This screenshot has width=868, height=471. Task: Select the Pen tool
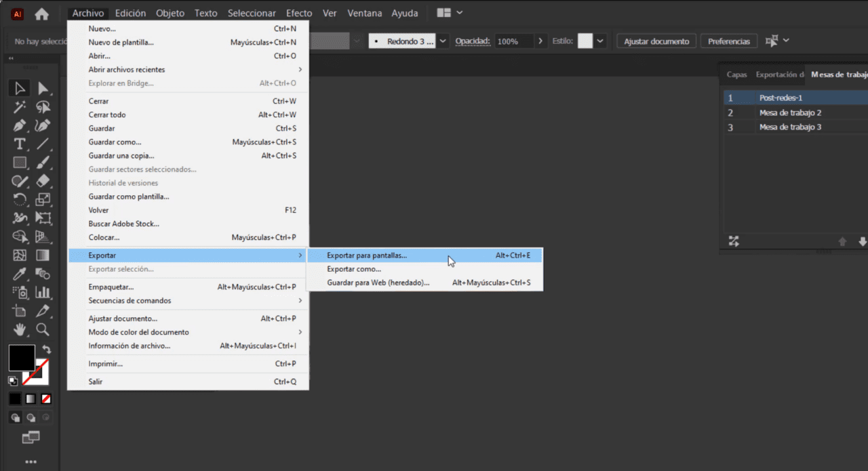click(x=19, y=125)
